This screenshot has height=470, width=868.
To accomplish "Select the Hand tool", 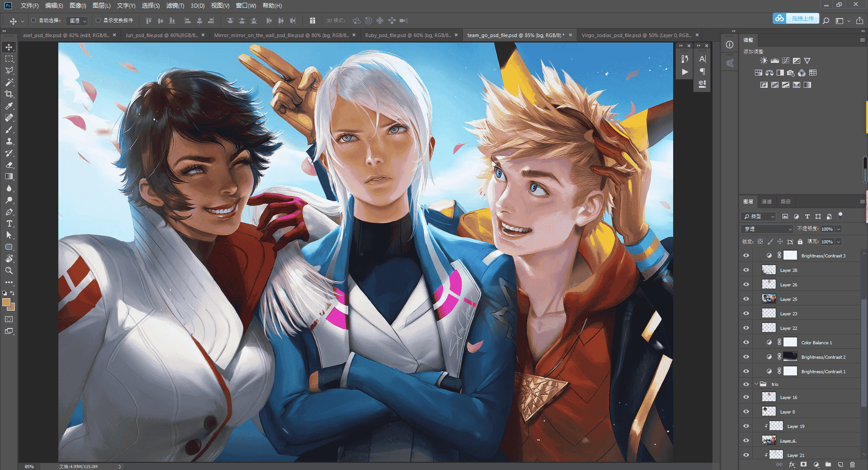I will click(9, 259).
